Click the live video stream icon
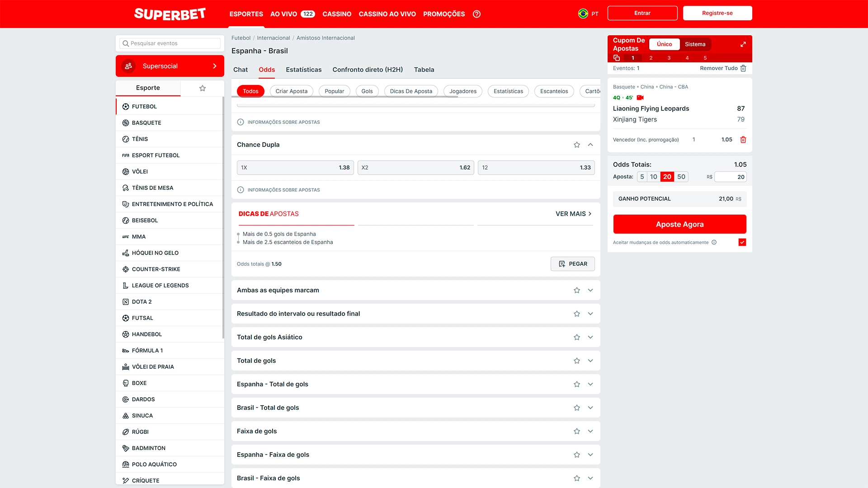 (x=640, y=98)
